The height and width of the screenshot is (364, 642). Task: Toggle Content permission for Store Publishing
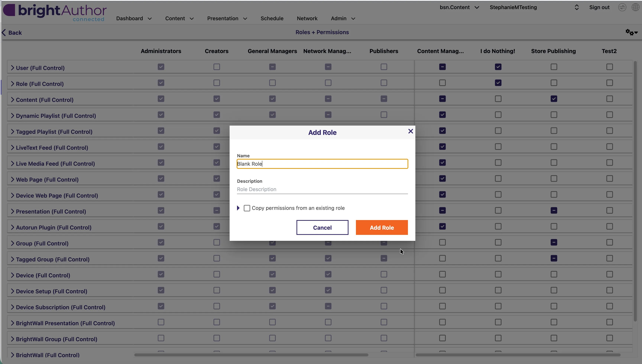(x=554, y=99)
